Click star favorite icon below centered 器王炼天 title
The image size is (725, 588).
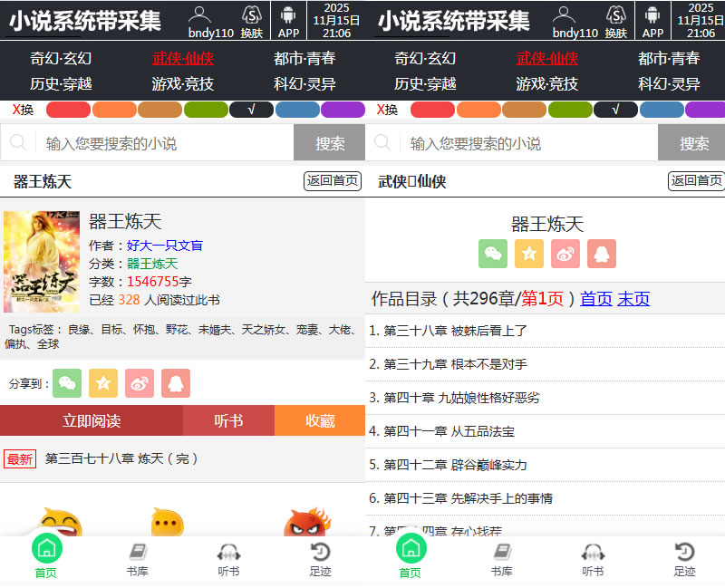[x=529, y=254]
